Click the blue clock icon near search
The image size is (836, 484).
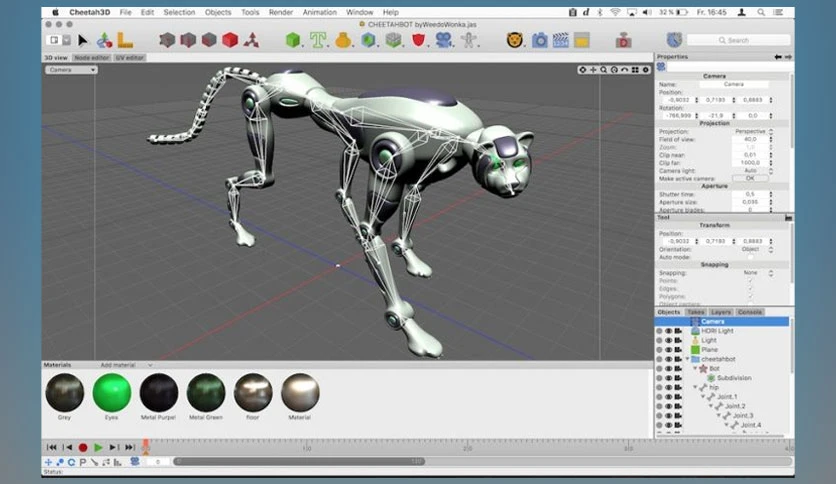(x=674, y=40)
